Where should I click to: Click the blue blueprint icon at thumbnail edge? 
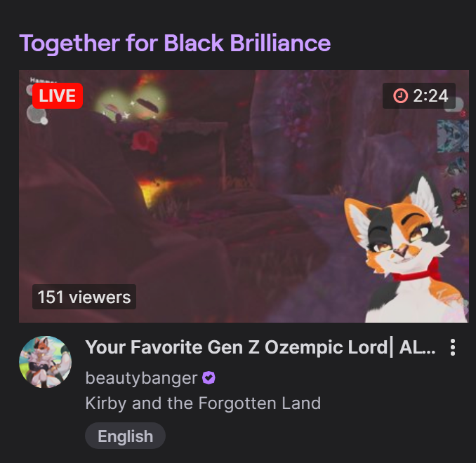pyautogui.click(x=453, y=136)
